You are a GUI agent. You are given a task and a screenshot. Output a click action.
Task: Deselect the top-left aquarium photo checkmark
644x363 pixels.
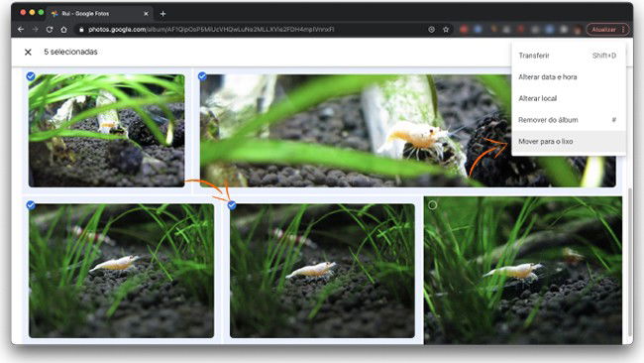pos(31,76)
